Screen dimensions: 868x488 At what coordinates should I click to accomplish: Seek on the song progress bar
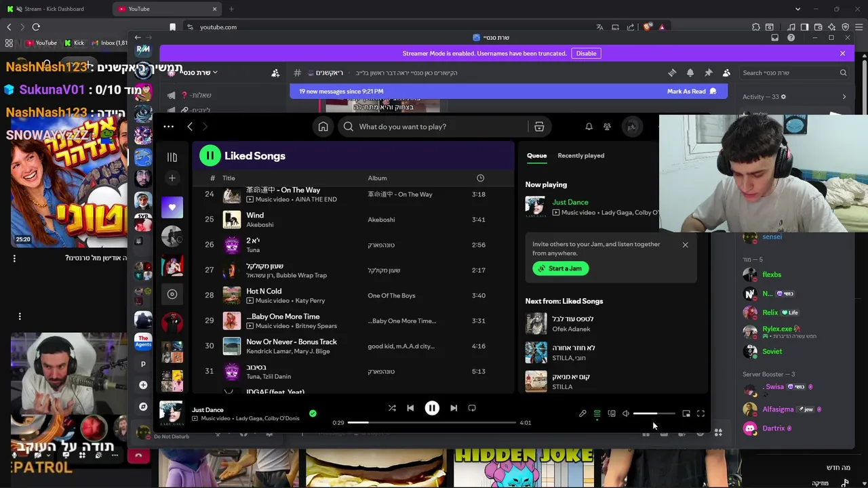point(432,422)
